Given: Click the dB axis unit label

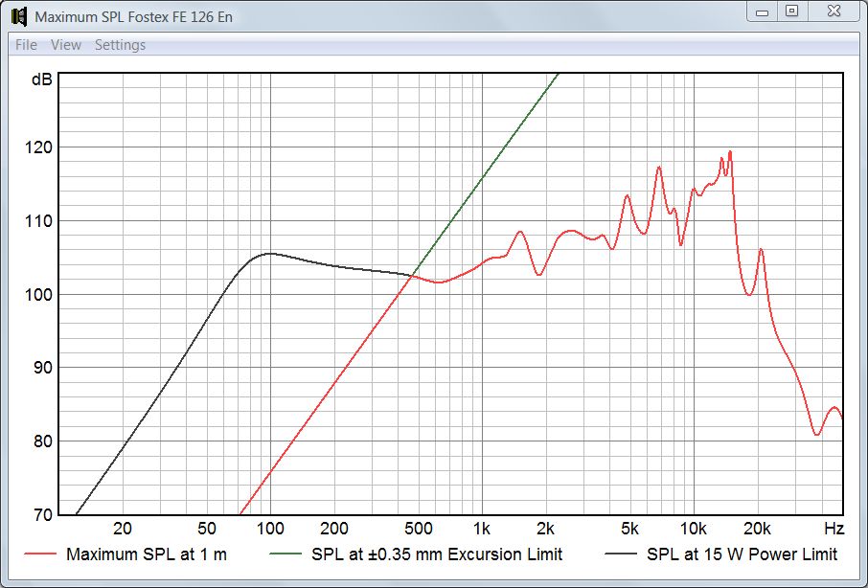Looking at the screenshot, I should [x=41, y=79].
